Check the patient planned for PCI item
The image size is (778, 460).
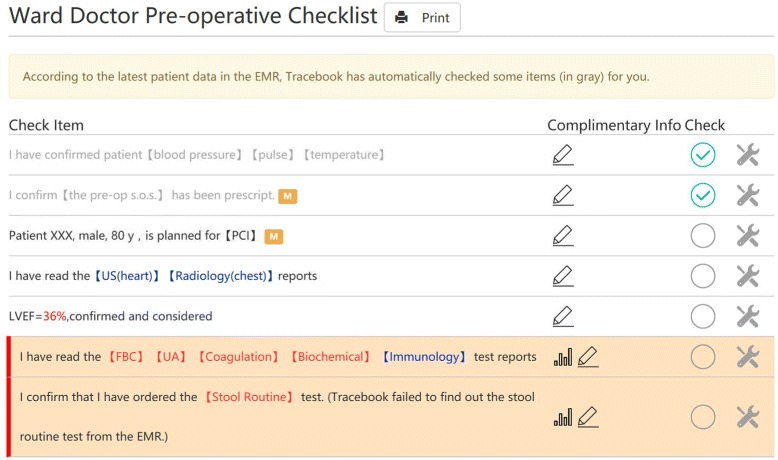point(703,236)
